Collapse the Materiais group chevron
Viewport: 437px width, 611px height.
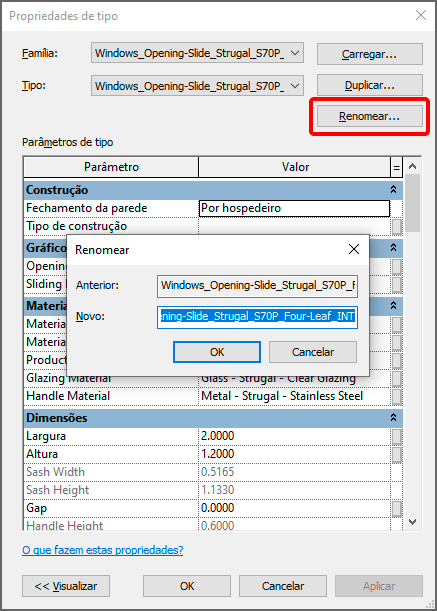click(x=393, y=305)
